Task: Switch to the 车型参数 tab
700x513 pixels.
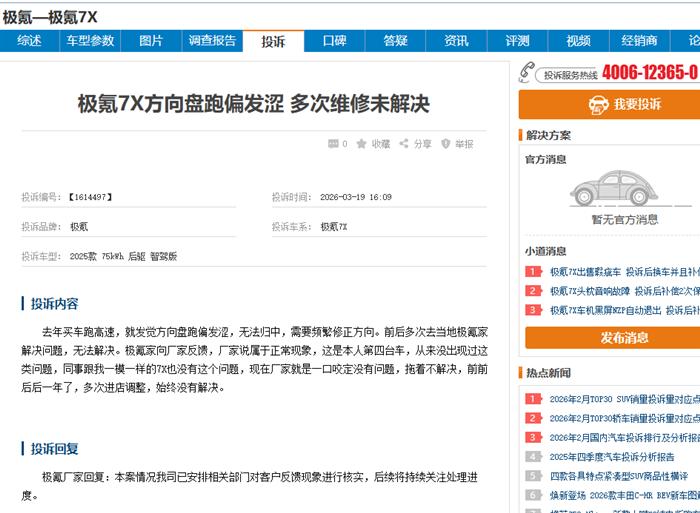Action: (90, 41)
